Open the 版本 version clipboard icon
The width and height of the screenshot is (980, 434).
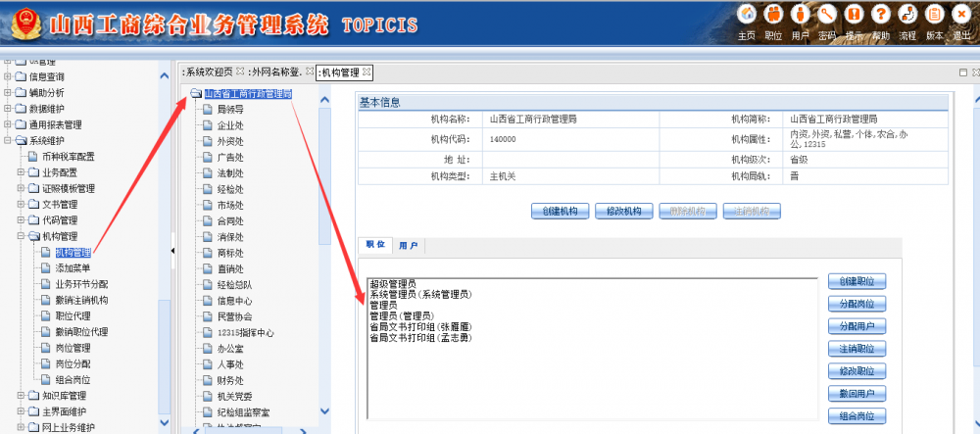click(x=934, y=15)
